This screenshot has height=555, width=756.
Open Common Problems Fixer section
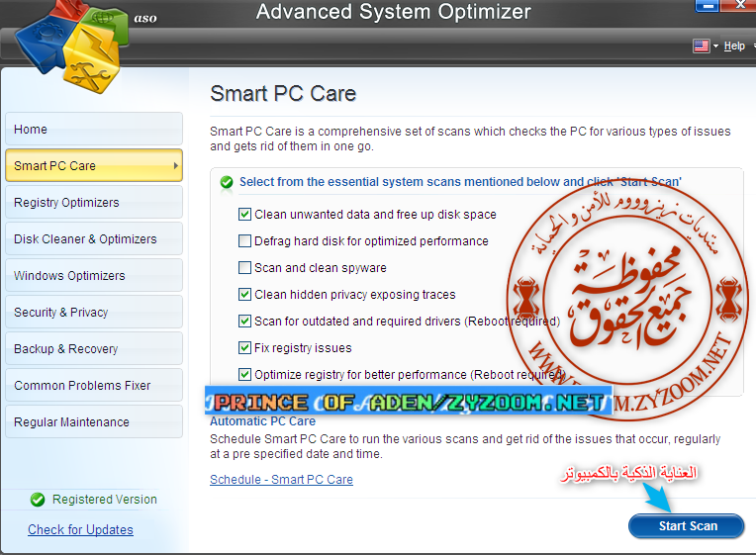click(94, 385)
